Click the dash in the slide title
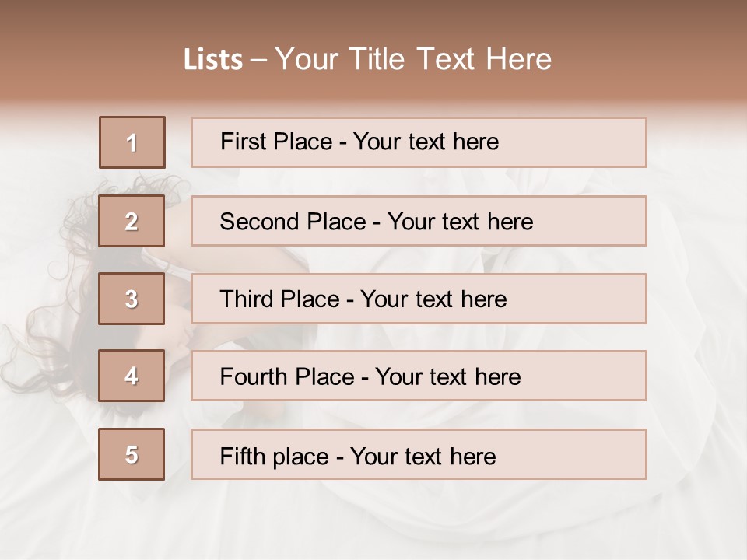The height and width of the screenshot is (560, 747). coord(259,60)
